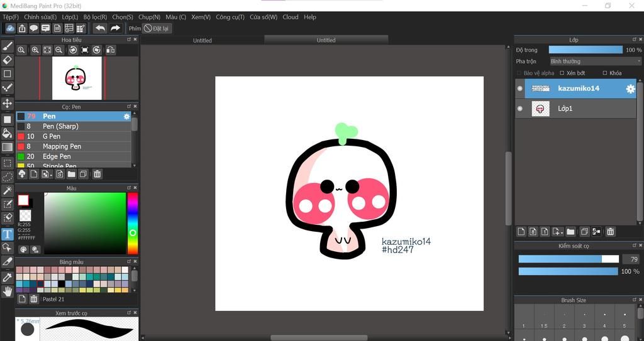Select the Move tool
The image size is (644, 341).
(8, 102)
